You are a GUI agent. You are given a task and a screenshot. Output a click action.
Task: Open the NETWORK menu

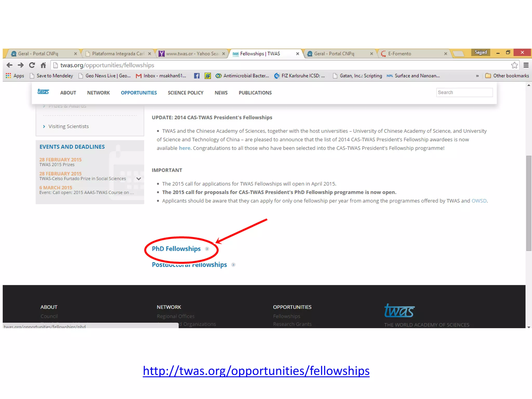(x=98, y=93)
